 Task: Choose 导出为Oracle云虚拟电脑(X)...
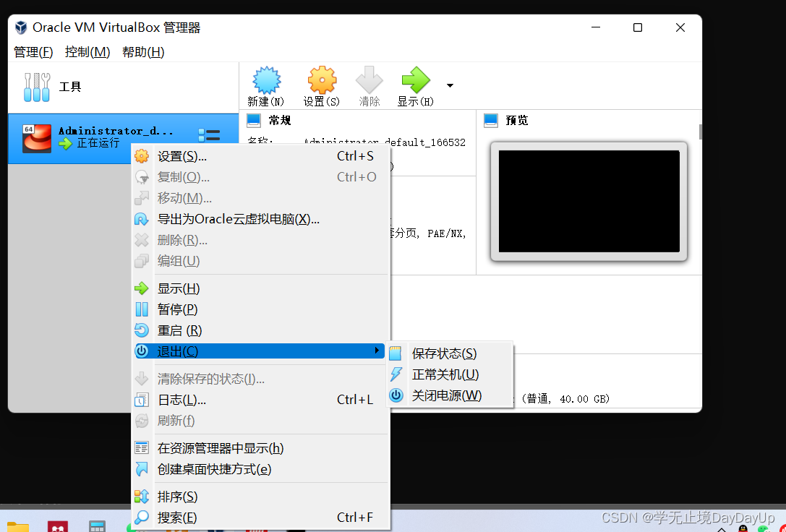tap(260, 220)
